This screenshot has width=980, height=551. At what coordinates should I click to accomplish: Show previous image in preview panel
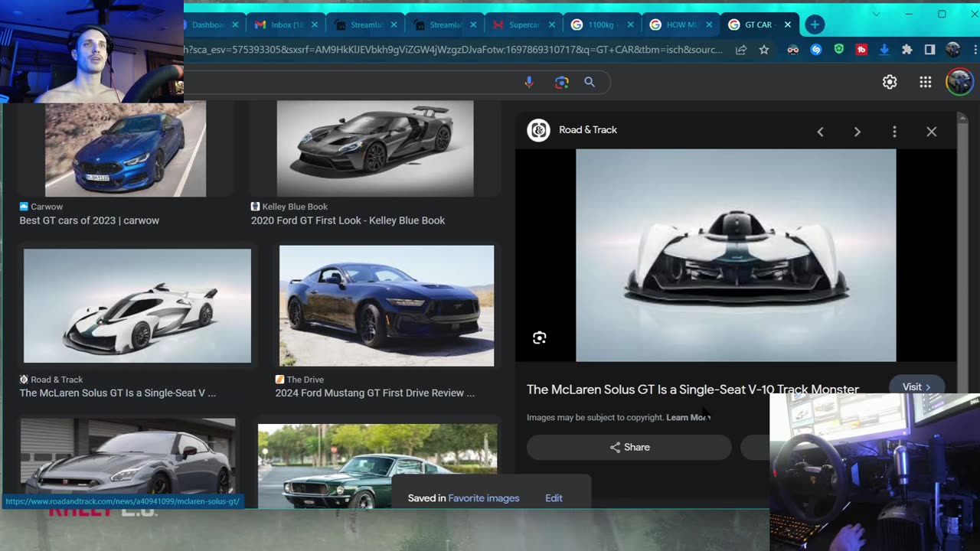820,132
